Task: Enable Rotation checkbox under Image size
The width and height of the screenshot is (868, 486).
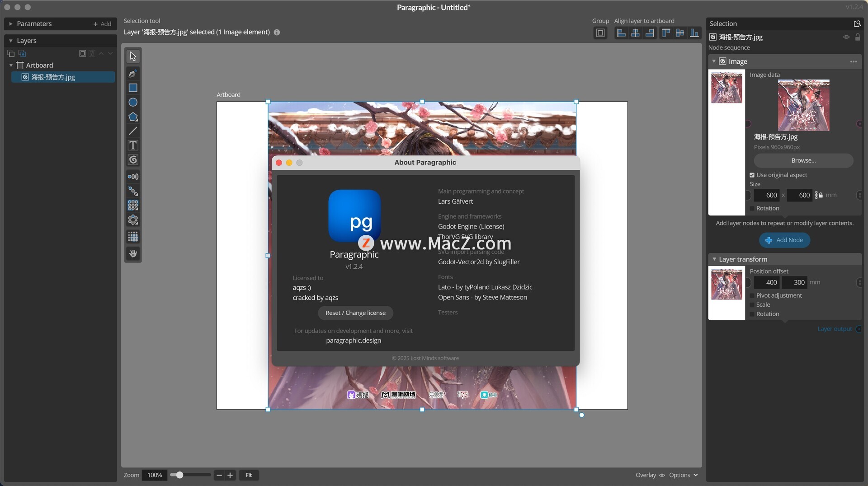Action: click(752, 208)
